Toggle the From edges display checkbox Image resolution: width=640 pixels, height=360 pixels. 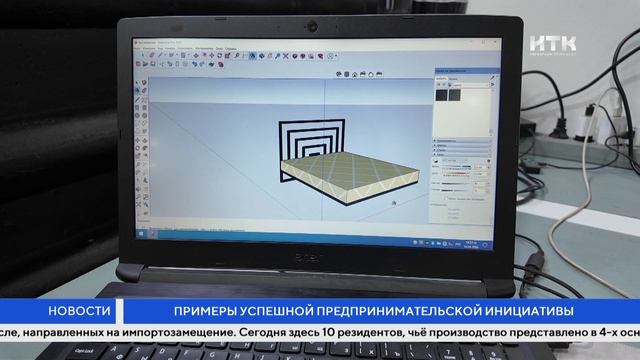coord(451,218)
